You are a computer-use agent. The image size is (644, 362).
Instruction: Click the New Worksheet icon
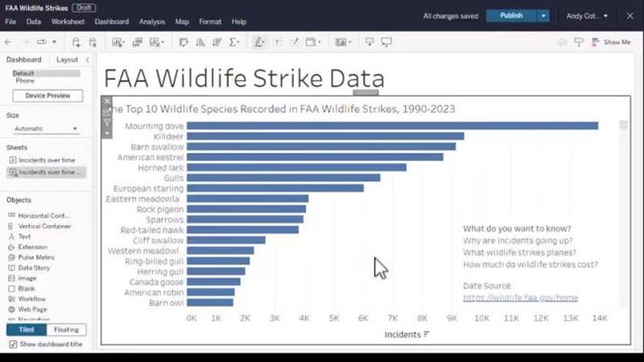[x=118, y=42]
